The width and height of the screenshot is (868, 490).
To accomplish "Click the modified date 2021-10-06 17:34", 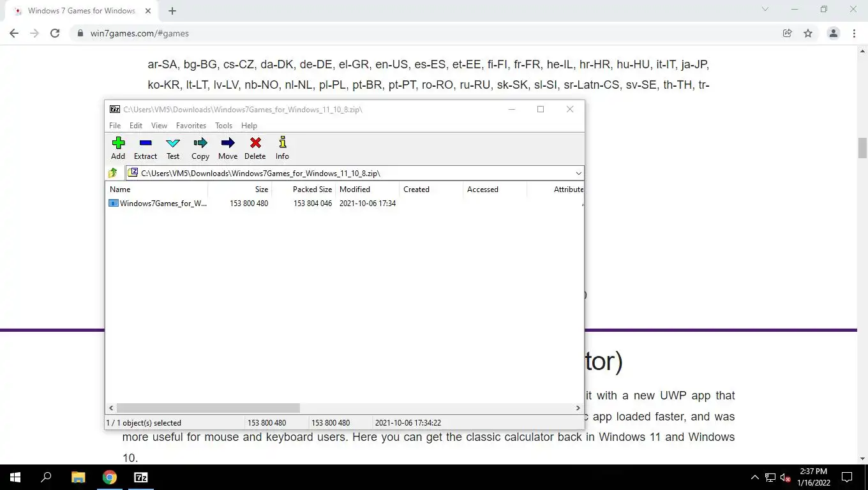I will 368,203.
